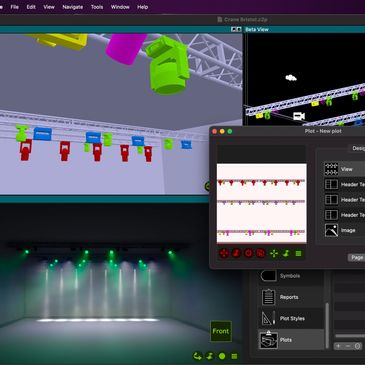
Task: Click the plot preview thumbnail
Action: (x=262, y=203)
